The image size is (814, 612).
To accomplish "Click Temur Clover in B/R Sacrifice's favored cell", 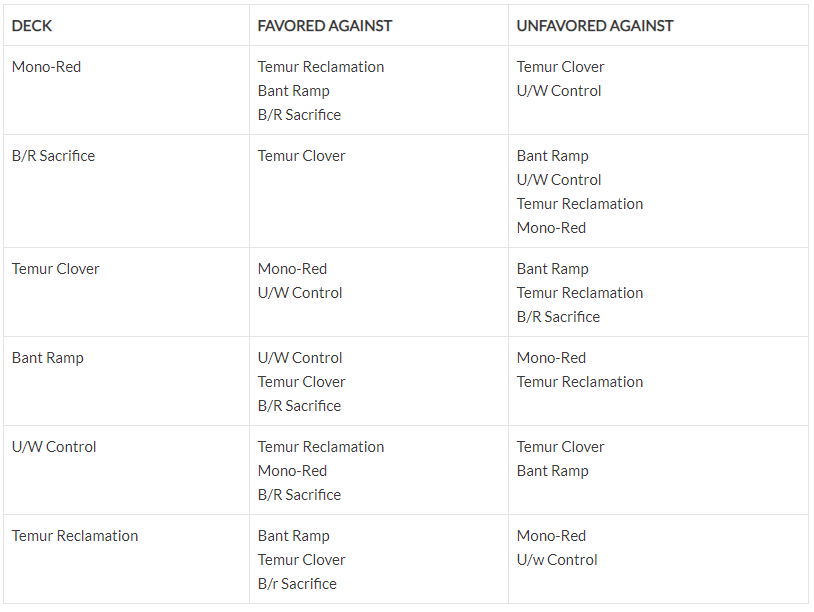I will [x=301, y=156].
